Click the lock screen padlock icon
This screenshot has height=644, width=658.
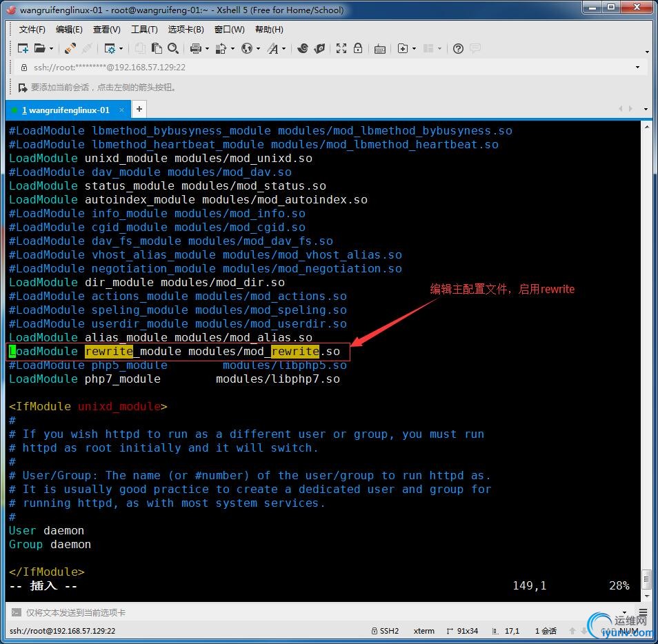click(x=358, y=48)
